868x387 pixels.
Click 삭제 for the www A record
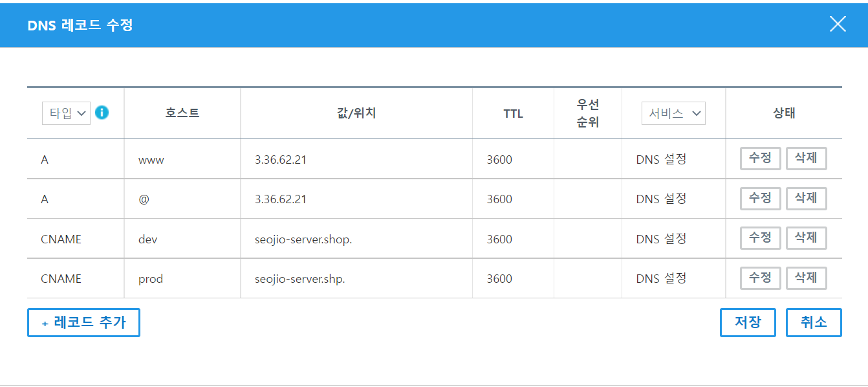coord(806,159)
